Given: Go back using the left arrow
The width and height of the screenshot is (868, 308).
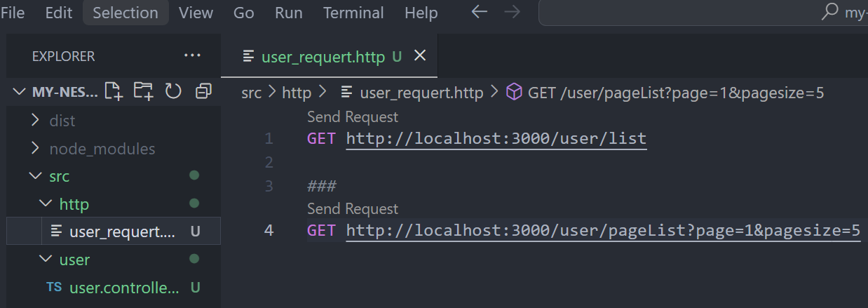Looking at the screenshot, I should coord(480,13).
